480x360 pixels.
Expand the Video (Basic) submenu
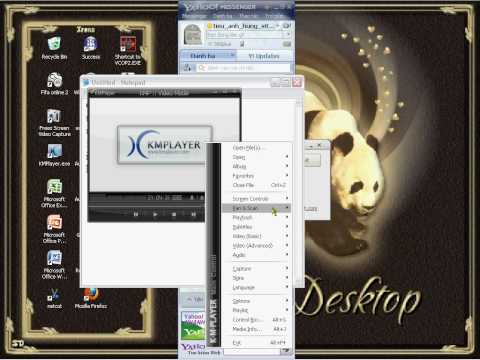click(x=256, y=236)
